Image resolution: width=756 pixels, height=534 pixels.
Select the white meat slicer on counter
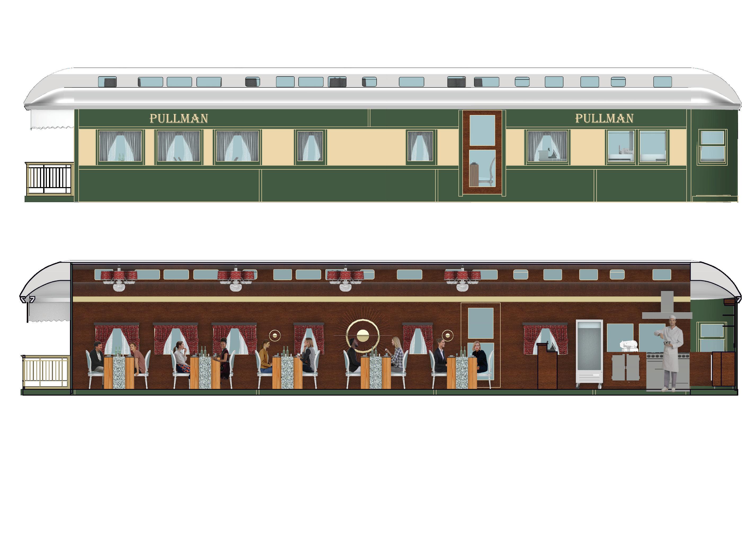coord(629,346)
